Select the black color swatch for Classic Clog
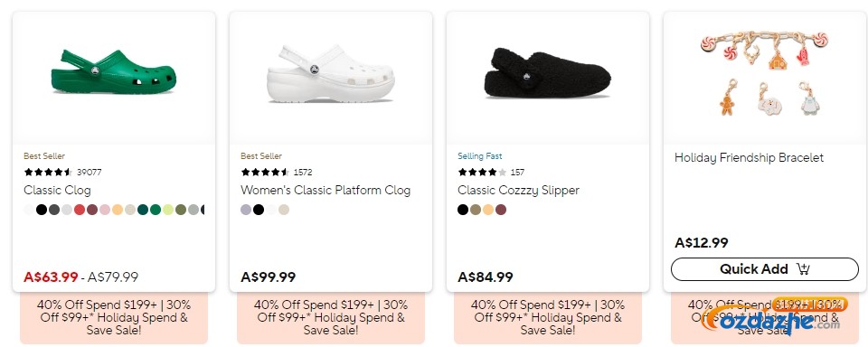The image size is (868, 347). coord(42,210)
